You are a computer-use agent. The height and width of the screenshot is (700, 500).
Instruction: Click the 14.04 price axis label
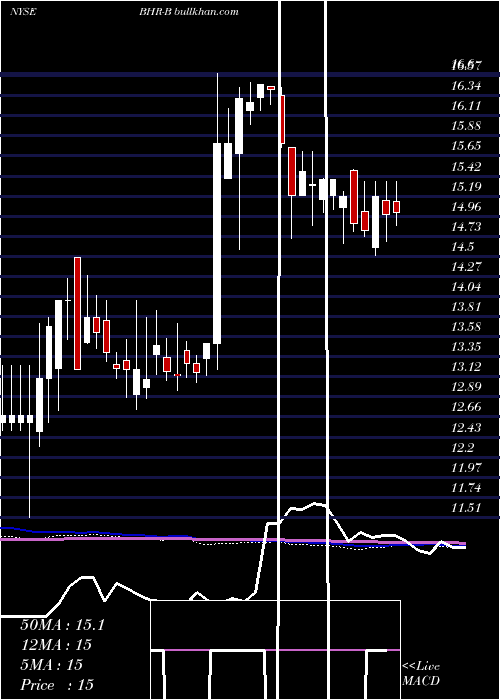467,287
